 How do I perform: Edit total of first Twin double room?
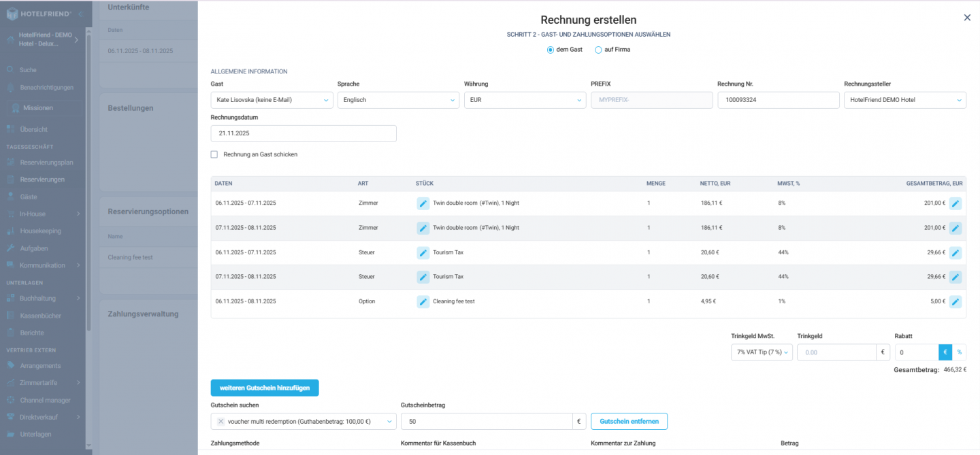tap(955, 203)
